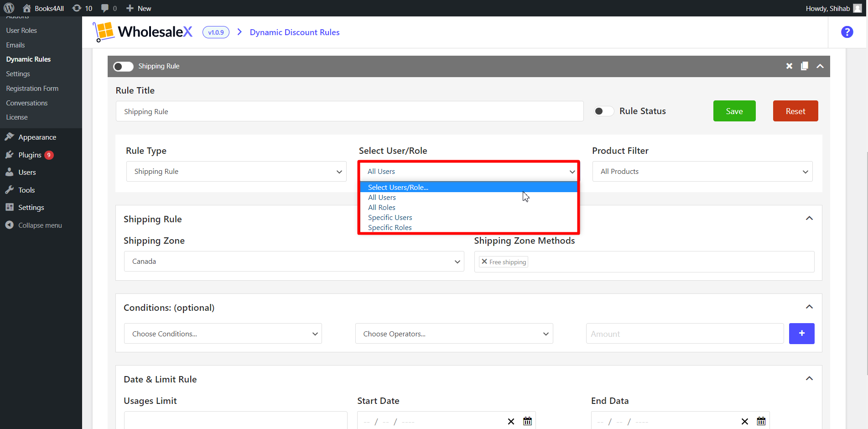Toggle the Shipping Rule header switch

coord(123,67)
